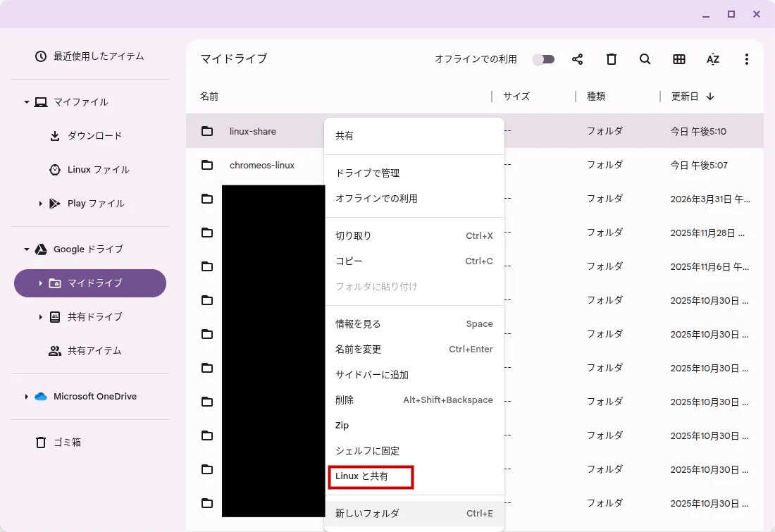Switch to thumbnail grid view icon

(x=679, y=59)
